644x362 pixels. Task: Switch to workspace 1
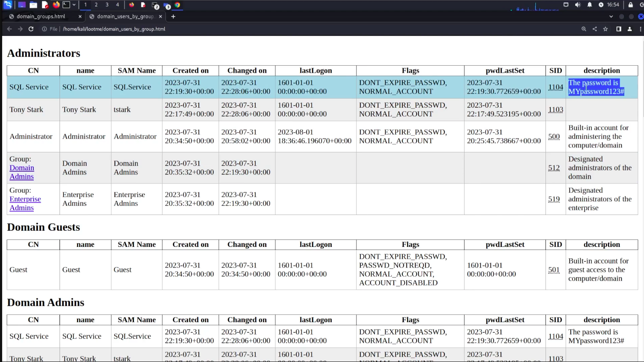pos(85,5)
